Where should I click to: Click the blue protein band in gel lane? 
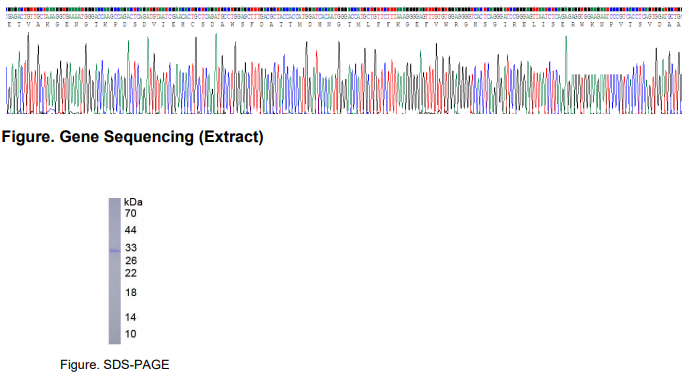[114, 251]
